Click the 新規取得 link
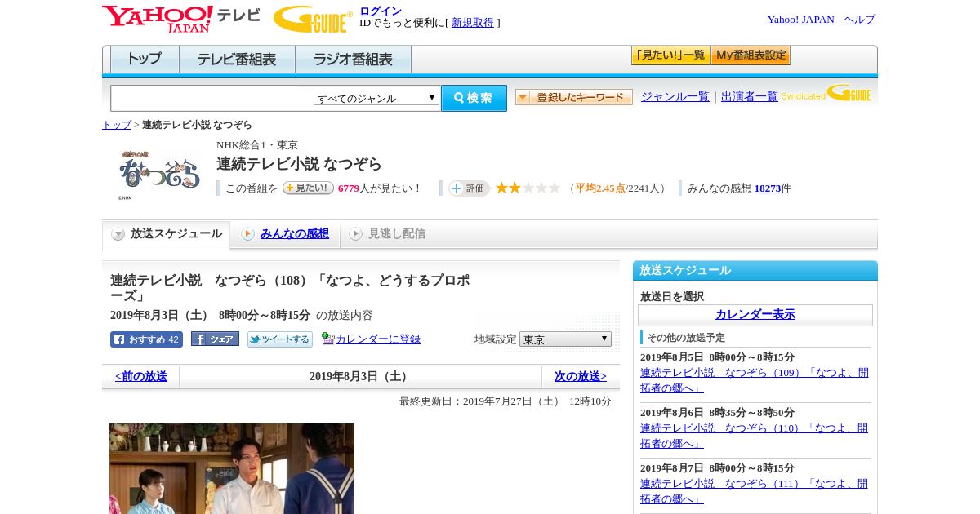Viewport: 980px width, 514px height. [473, 23]
